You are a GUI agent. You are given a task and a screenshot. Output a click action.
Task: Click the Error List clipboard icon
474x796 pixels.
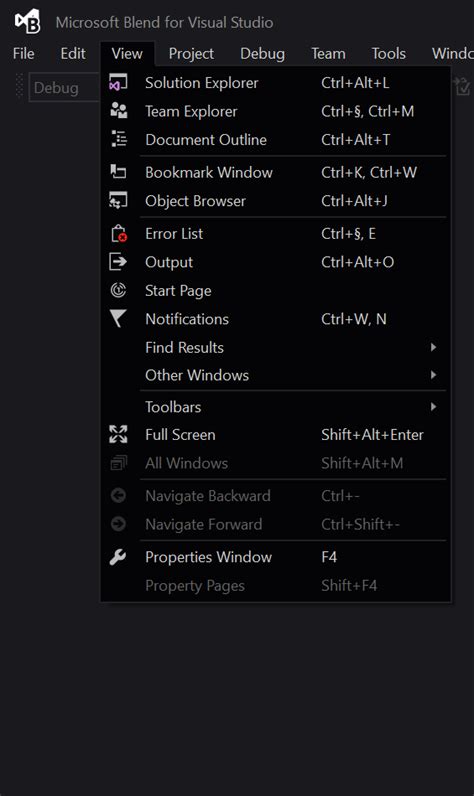pyautogui.click(x=118, y=234)
